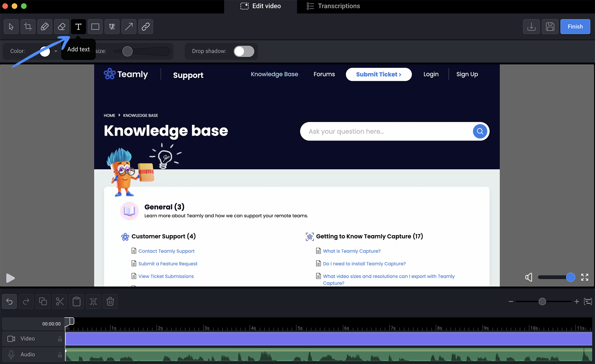
Task: Select the Eraser tool
Action: coord(62,27)
